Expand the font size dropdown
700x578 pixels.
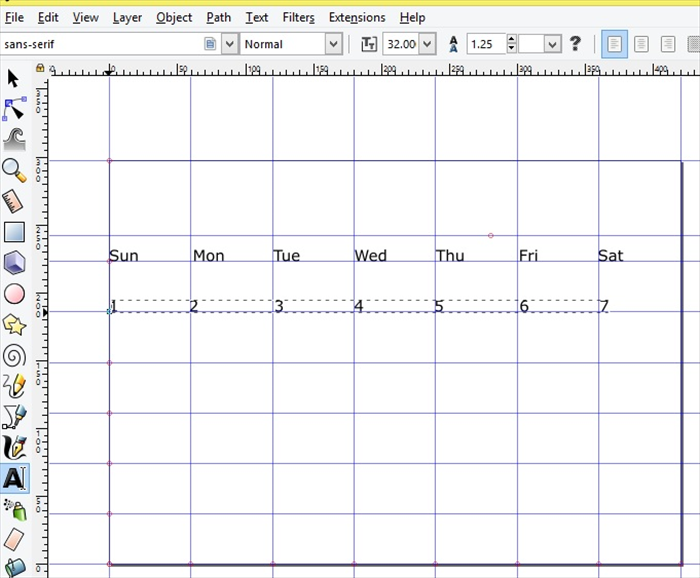pos(427,44)
